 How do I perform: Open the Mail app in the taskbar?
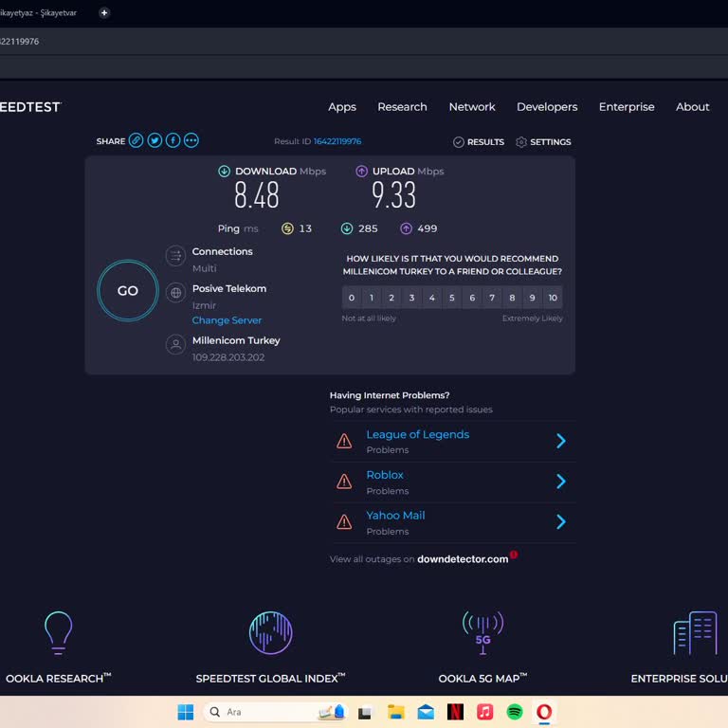coord(426,712)
